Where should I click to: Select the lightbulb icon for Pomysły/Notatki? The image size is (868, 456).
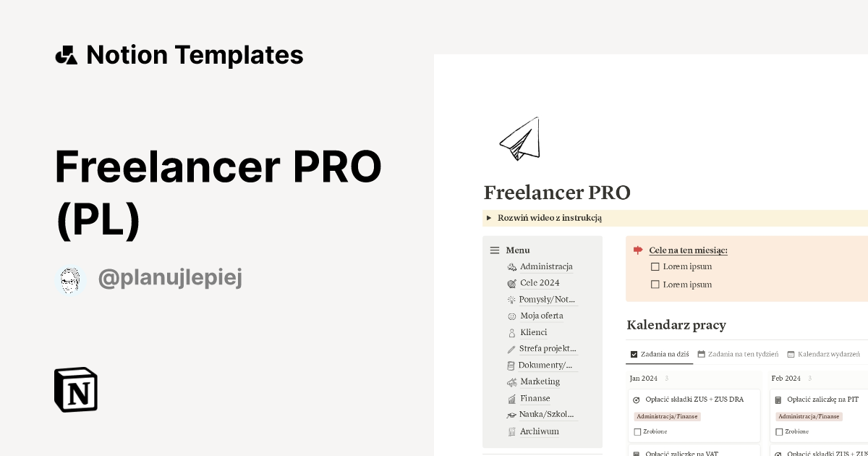coord(511,299)
